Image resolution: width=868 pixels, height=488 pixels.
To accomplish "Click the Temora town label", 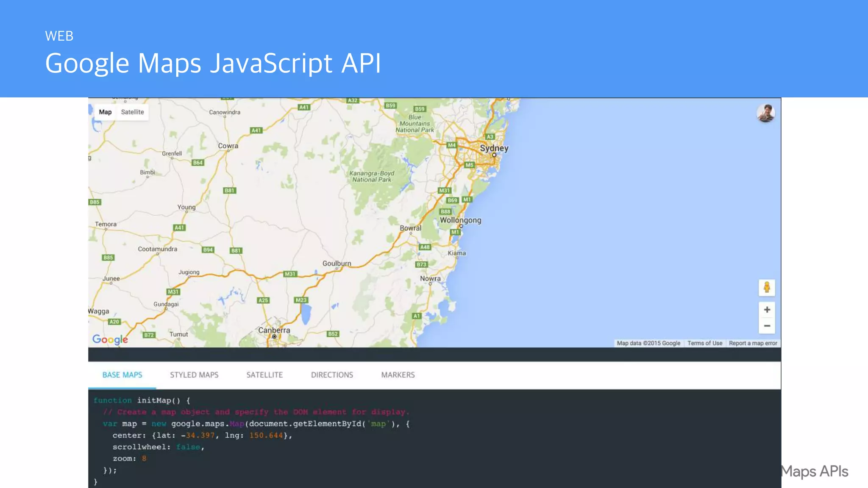I will point(106,224).
